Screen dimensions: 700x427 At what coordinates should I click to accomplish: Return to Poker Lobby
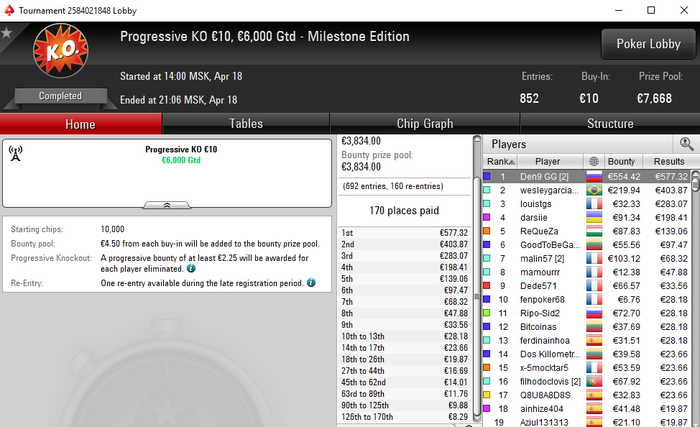tap(648, 44)
